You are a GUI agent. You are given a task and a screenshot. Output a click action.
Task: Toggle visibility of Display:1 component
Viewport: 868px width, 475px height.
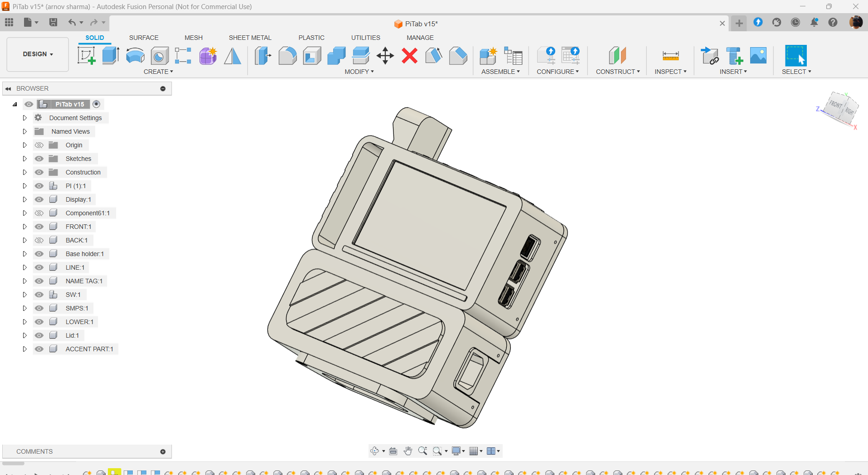tap(39, 199)
